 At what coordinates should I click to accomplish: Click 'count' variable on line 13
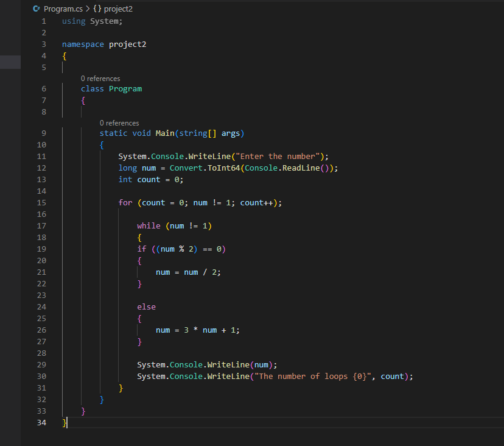pos(149,180)
